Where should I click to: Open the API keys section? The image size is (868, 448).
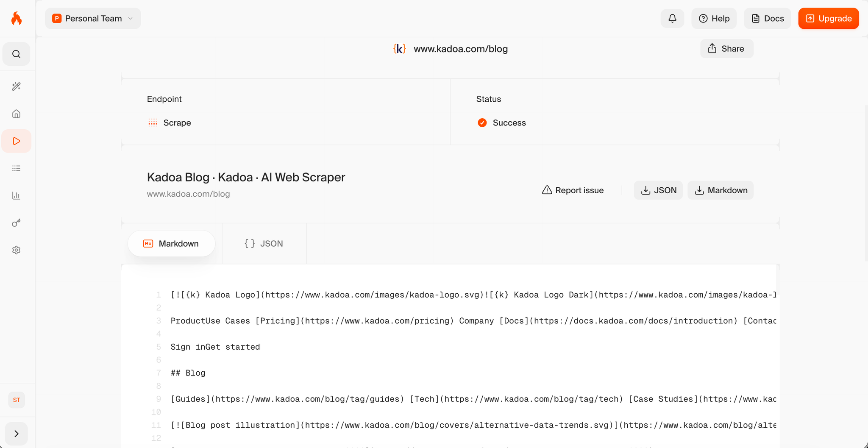pyautogui.click(x=16, y=223)
